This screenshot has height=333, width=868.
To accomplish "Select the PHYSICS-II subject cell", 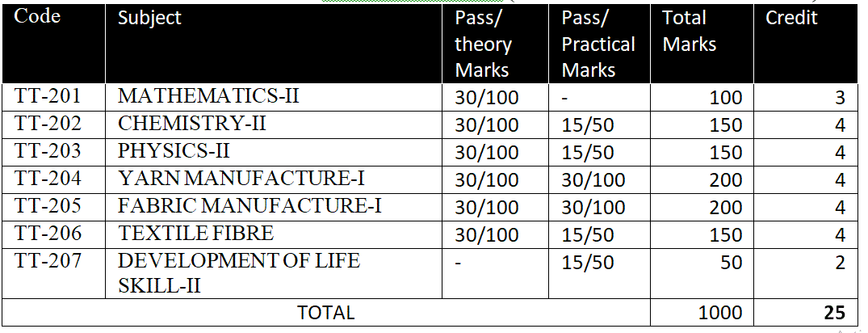I will [x=274, y=151].
